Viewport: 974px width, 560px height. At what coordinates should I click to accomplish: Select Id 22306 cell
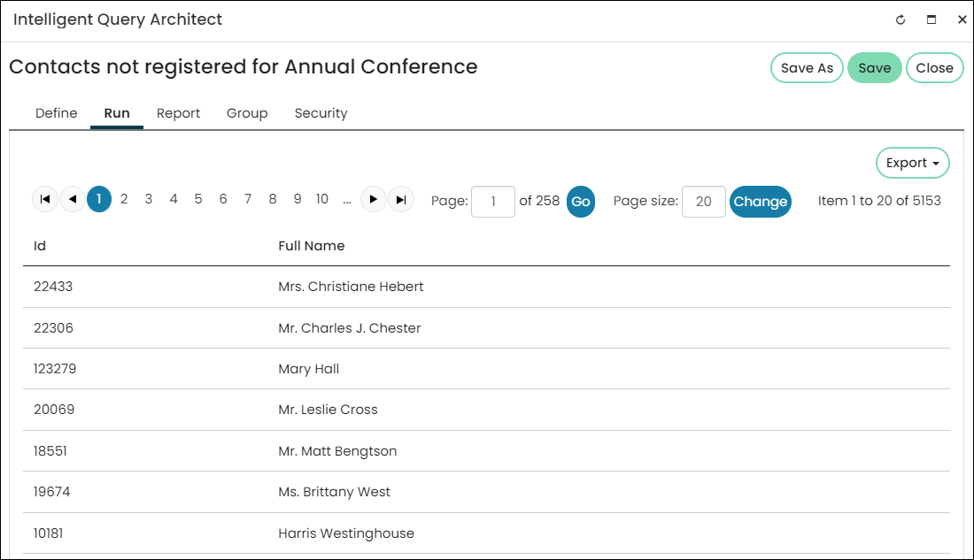53,328
